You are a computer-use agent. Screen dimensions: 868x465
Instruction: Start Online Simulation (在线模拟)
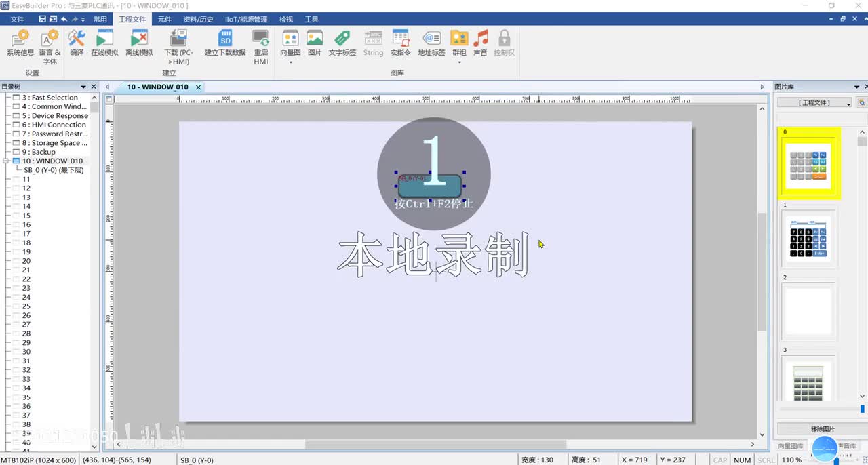[x=104, y=43]
